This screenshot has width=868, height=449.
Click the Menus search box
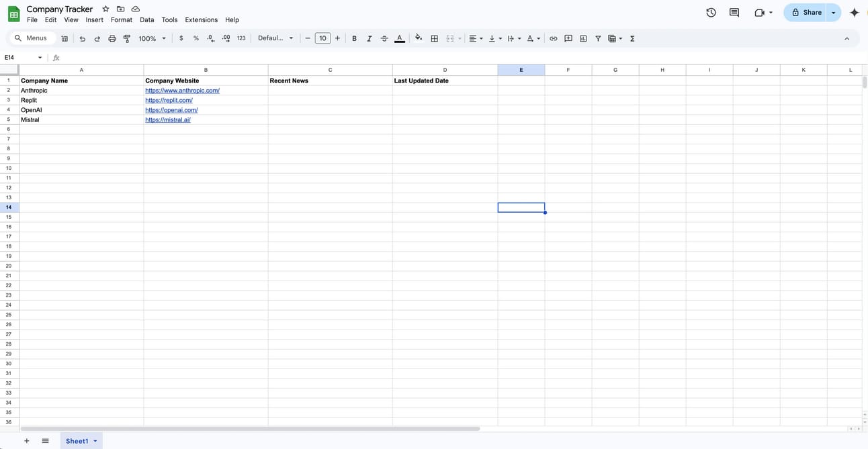pos(32,38)
